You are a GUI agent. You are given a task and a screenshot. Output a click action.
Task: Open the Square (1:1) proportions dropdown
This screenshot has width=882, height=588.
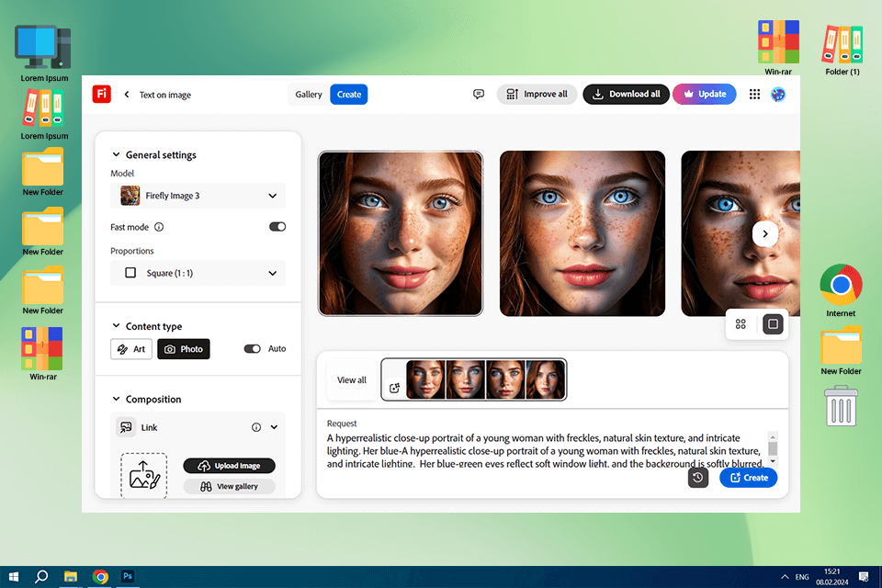[x=198, y=273]
